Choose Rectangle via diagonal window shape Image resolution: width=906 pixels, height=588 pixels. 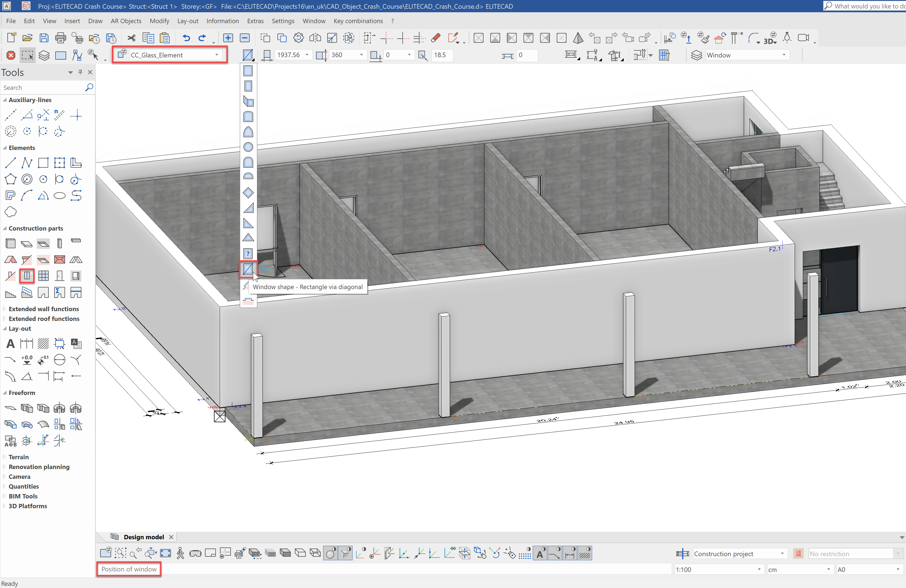coord(248,269)
